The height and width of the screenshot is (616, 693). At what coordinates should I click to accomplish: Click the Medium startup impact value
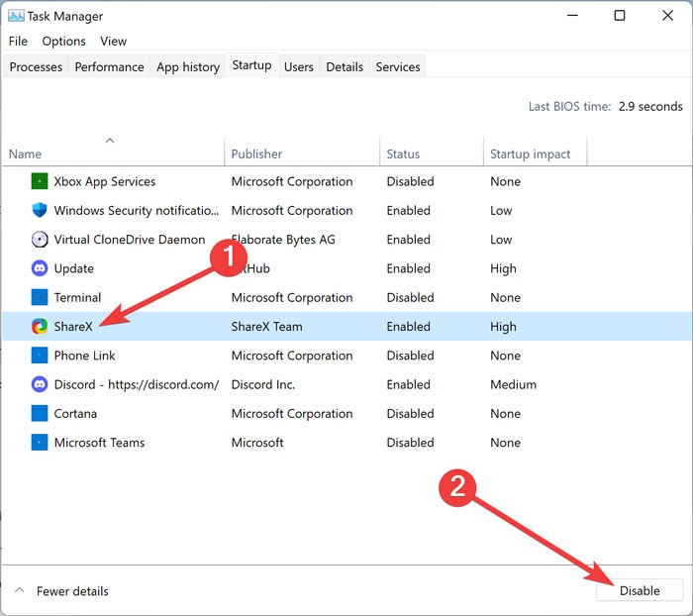point(513,384)
